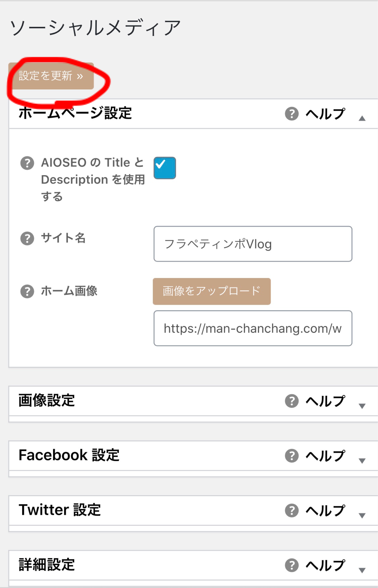Click the 設定を更新 button
Viewport: 378px width, 588px height.
point(51,76)
